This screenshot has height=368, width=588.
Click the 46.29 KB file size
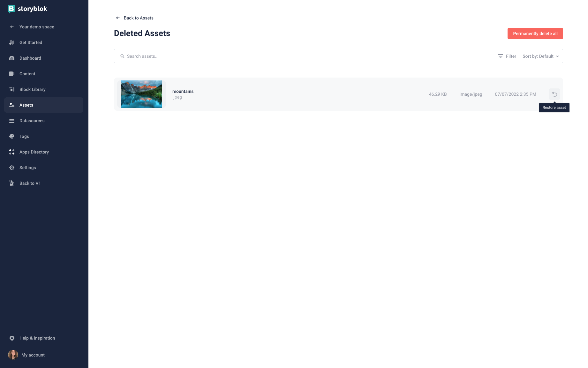(x=438, y=94)
